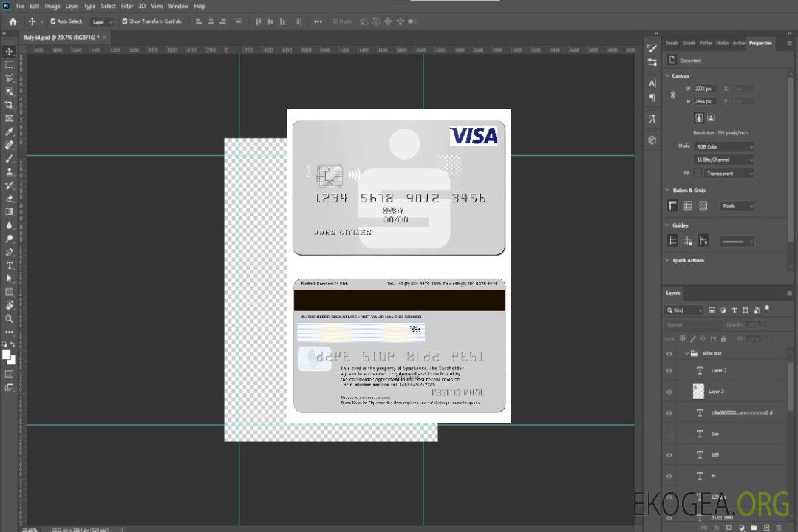Toggle rulers button in Rulers & Grids
Screen dimensions: 798x532
coord(672,205)
